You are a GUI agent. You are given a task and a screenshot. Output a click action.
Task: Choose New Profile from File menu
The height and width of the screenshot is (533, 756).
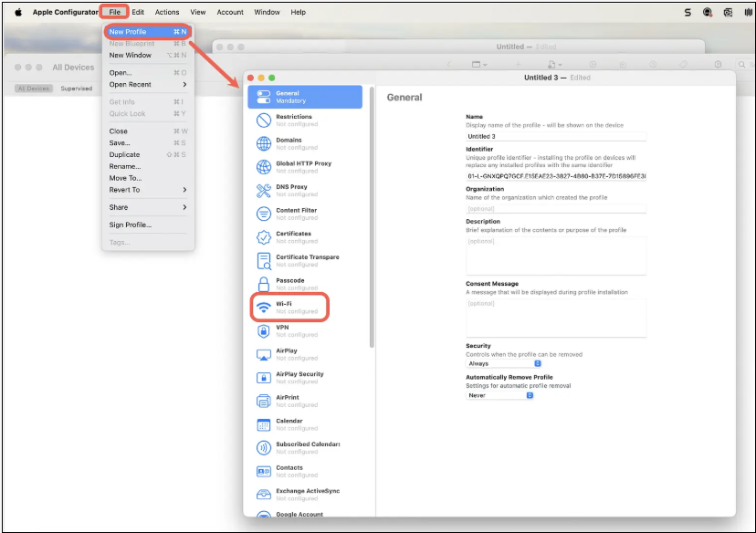pos(147,32)
